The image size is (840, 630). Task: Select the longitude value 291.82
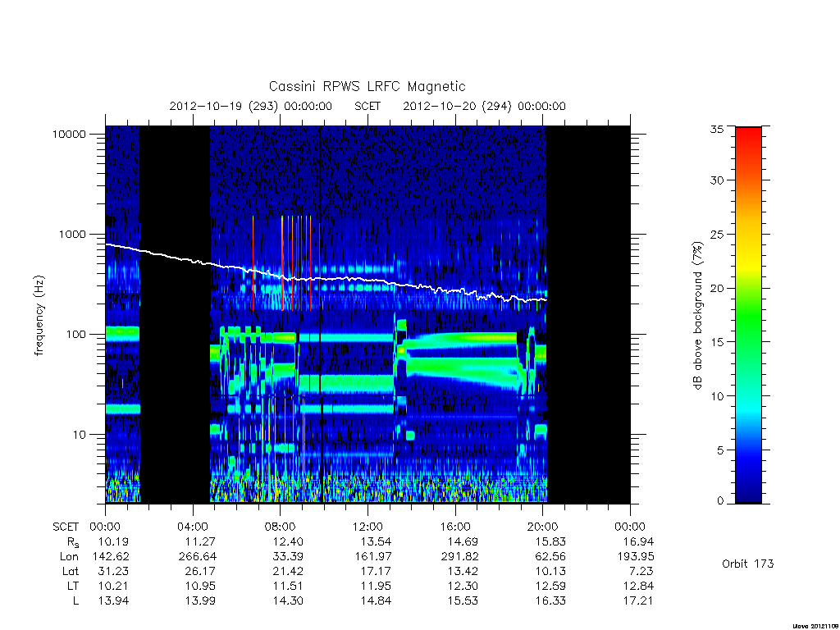(460, 557)
